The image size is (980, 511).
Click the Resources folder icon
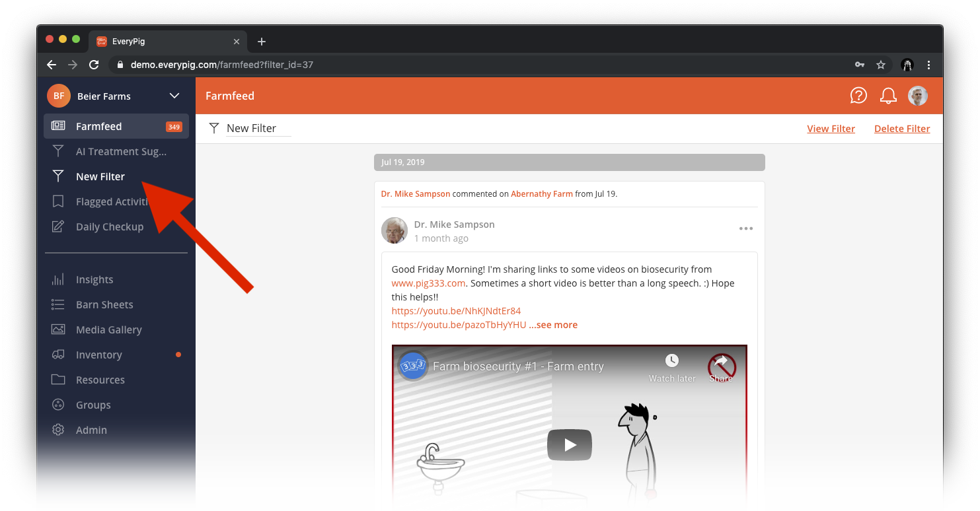pos(58,380)
